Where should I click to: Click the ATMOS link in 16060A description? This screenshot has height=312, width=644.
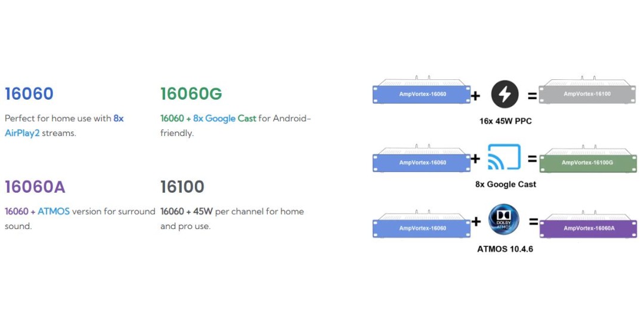coord(54,211)
